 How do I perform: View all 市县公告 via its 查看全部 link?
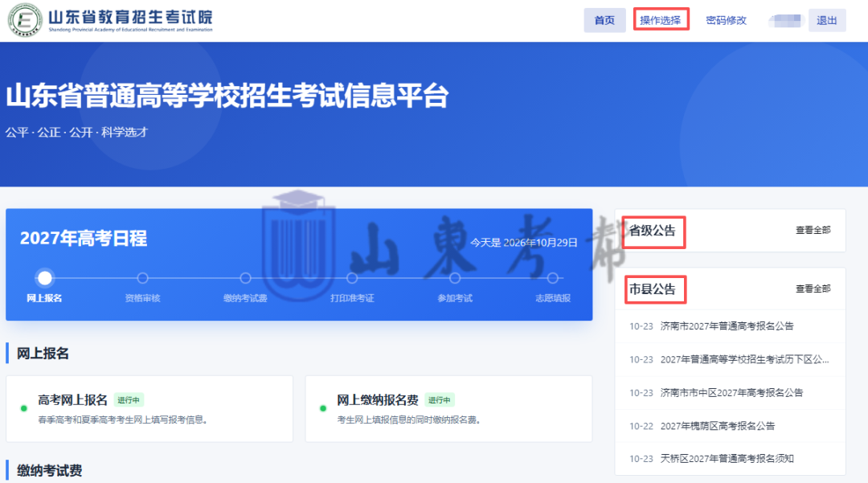(813, 289)
